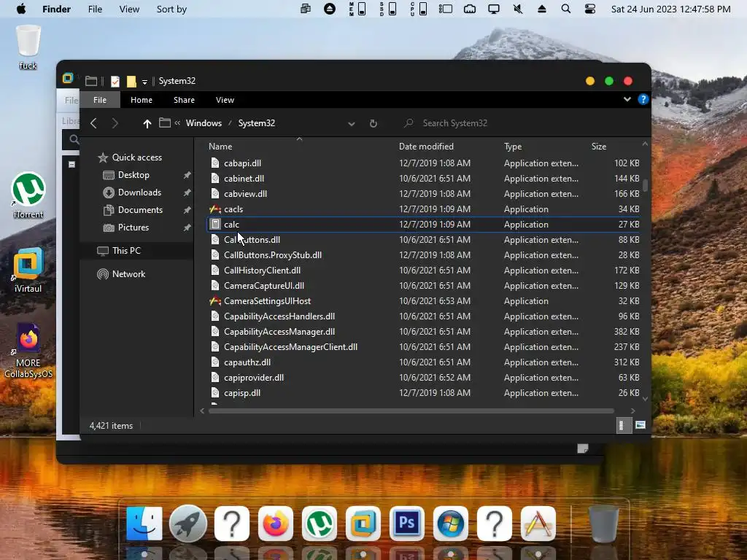Open the Apple menu logo

(x=21, y=9)
